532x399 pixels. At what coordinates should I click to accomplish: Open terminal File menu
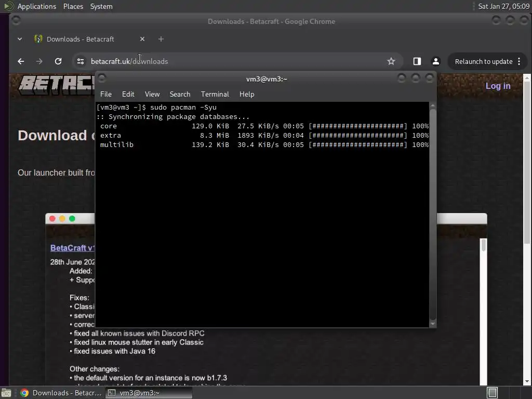(106, 95)
